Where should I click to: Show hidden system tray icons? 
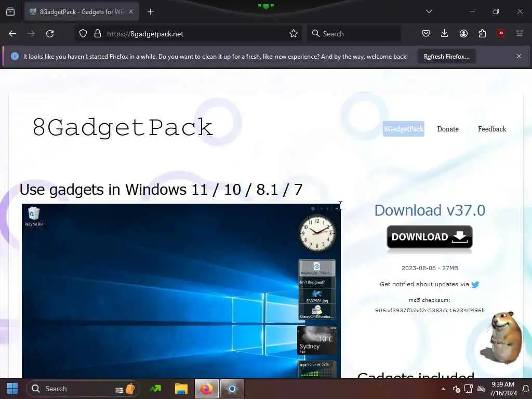443,389
